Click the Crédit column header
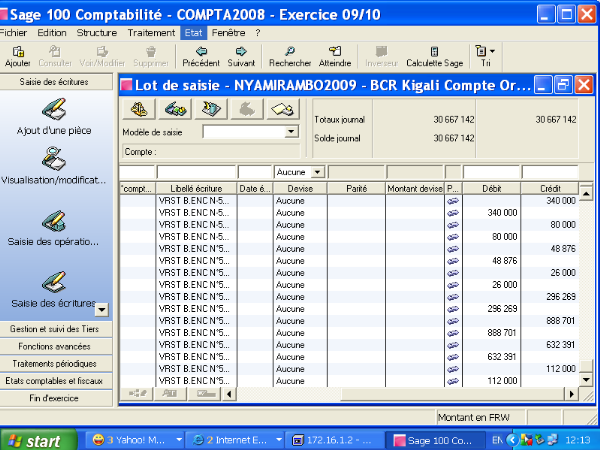Image resolution: width=600 pixels, height=450 pixels. click(x=550, y=188)
